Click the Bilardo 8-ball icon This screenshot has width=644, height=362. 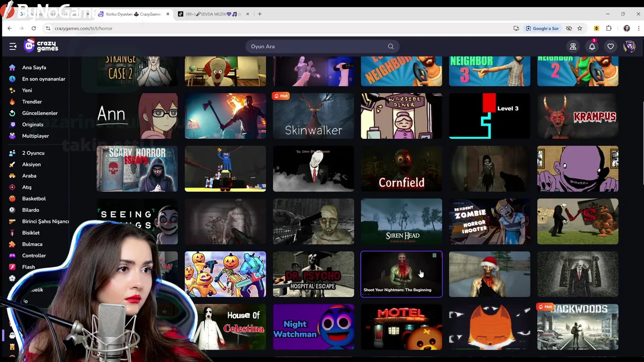(x=12, y=210)
